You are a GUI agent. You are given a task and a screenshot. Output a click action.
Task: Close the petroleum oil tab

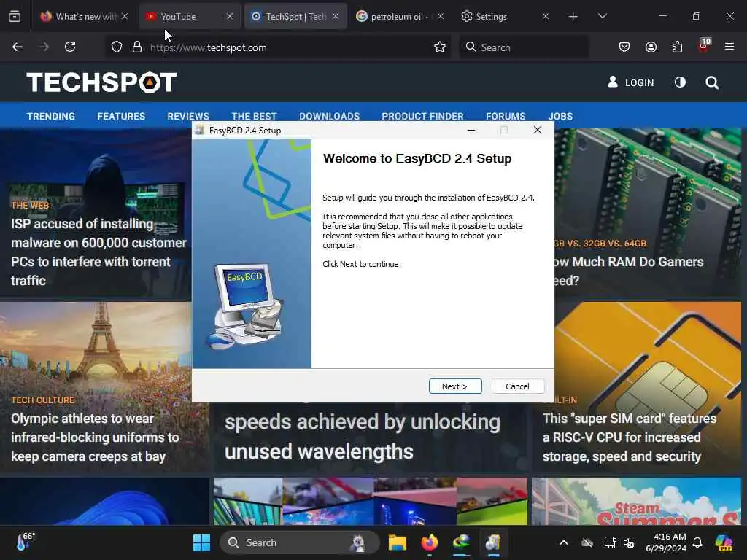[x=441, y=17]
